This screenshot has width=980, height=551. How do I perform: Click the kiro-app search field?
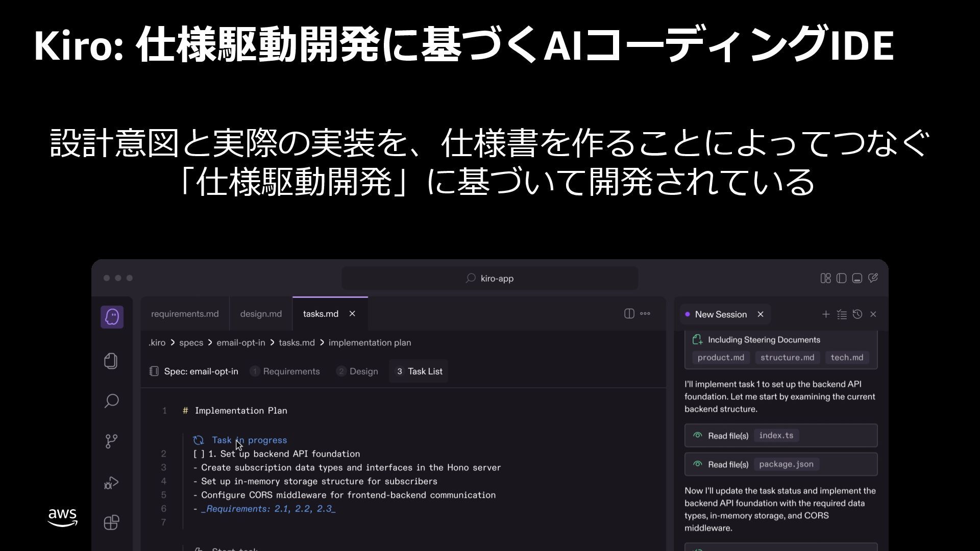click(x=489, y=278)
